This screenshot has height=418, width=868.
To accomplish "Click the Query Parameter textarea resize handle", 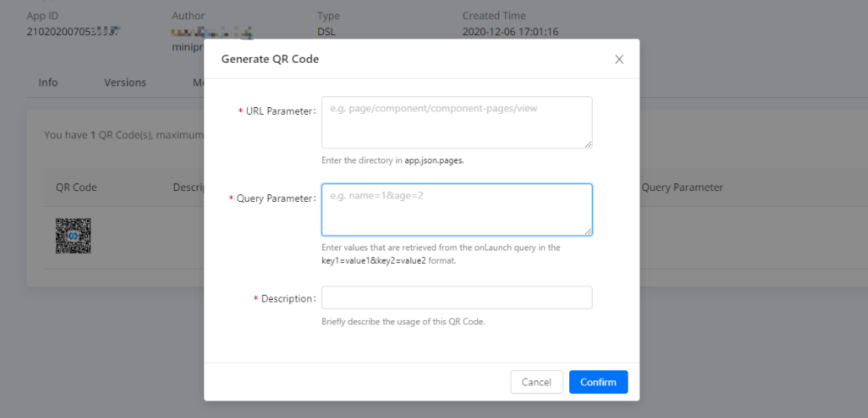I will pos(588,231).
